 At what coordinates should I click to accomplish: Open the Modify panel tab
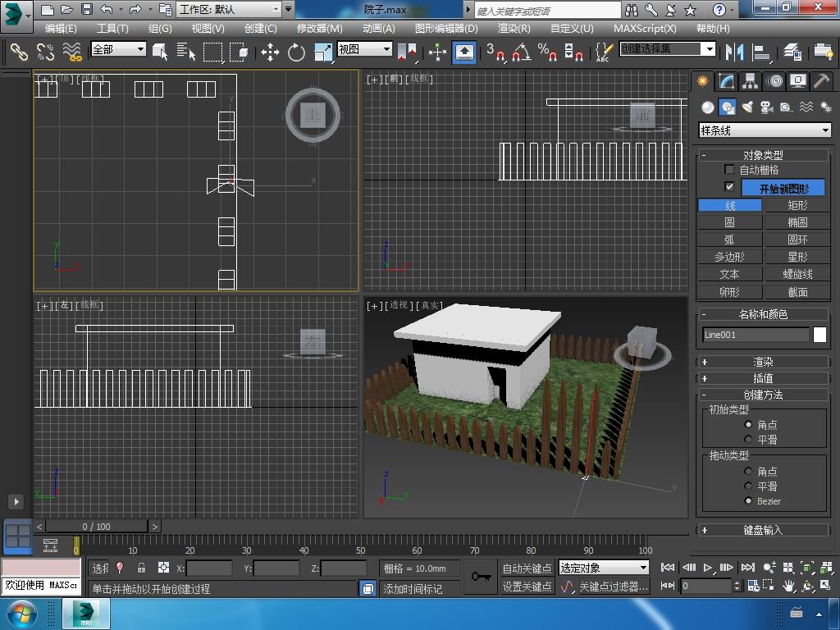726,81
